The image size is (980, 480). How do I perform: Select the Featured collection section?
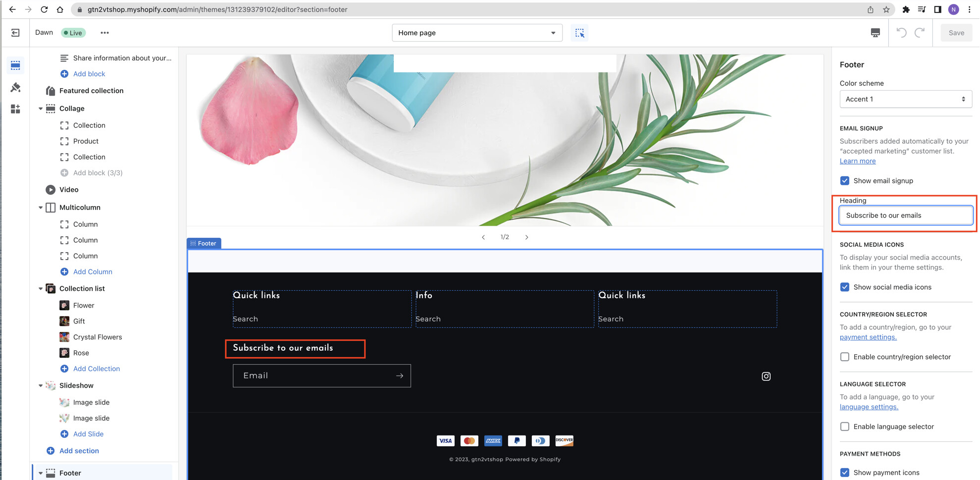click(91, 91)
